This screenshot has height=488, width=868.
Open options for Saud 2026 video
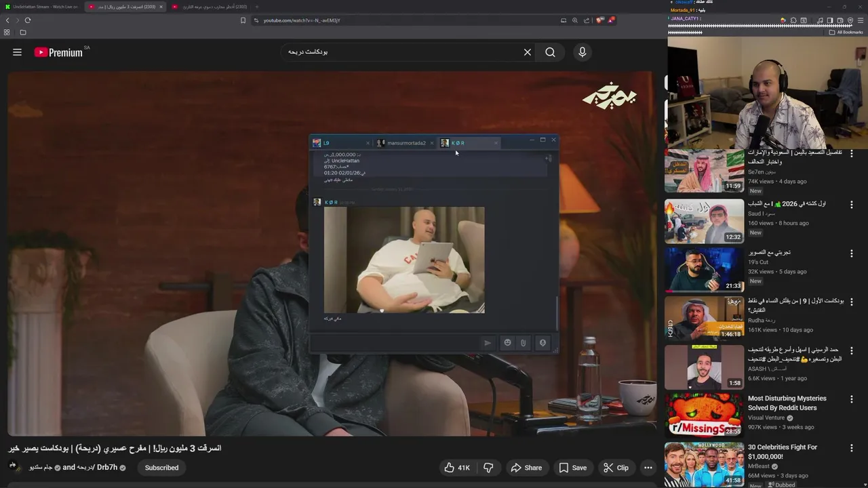click(x=852, y=205)
